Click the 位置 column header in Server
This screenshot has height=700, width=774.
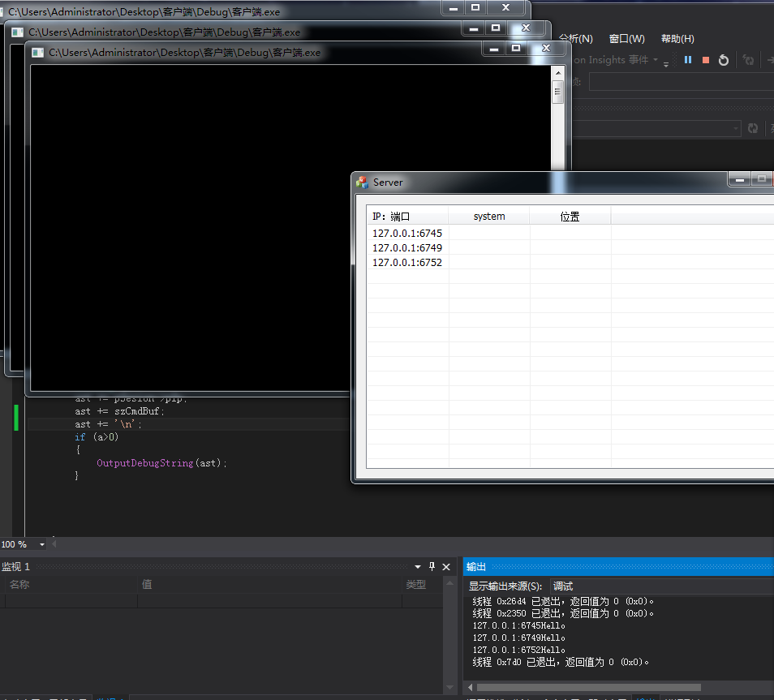[570, 217]
